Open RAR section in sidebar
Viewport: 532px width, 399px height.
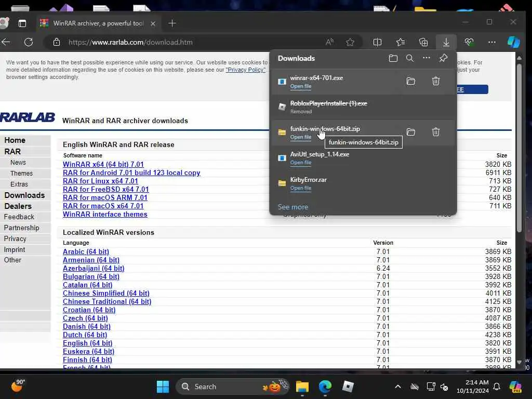(12, 152)
